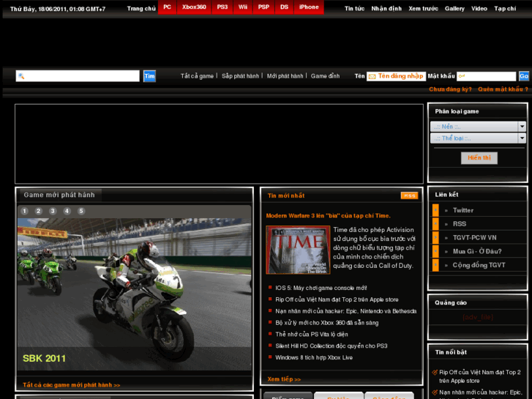The height and width of the screenshot is (399, 532).
Task: Go to slide 3 in Game mới phát hành
Action: click(x=53, y=212)
